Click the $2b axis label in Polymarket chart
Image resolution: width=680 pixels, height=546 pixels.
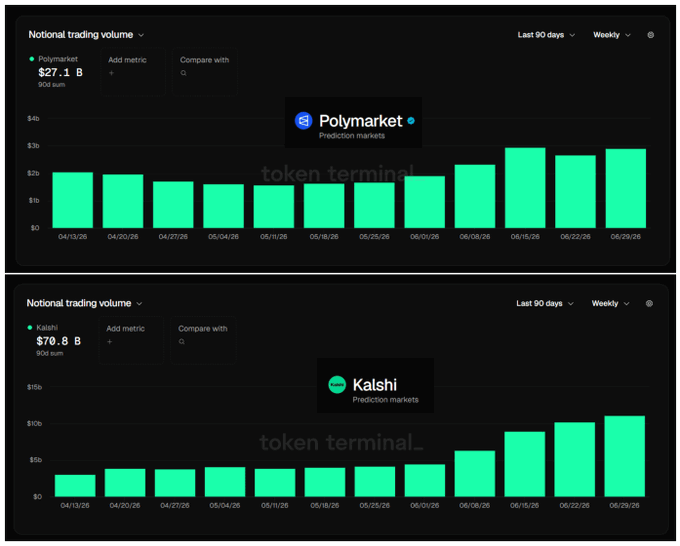33,173
